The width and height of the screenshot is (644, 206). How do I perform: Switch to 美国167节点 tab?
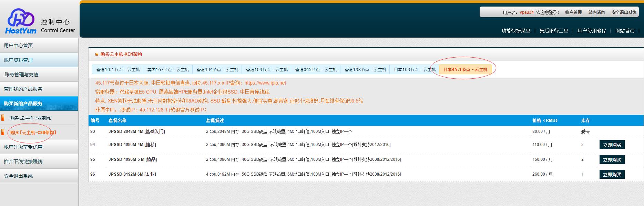[168, 69]
